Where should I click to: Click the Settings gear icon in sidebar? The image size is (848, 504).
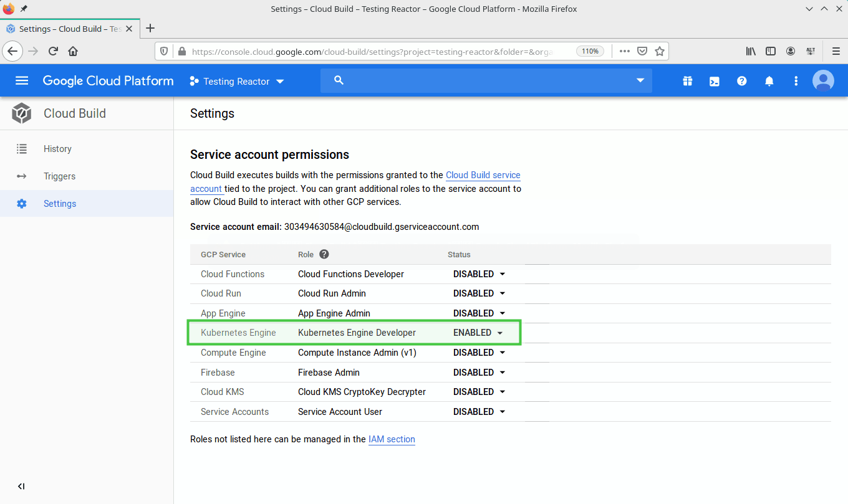[22, 204]
